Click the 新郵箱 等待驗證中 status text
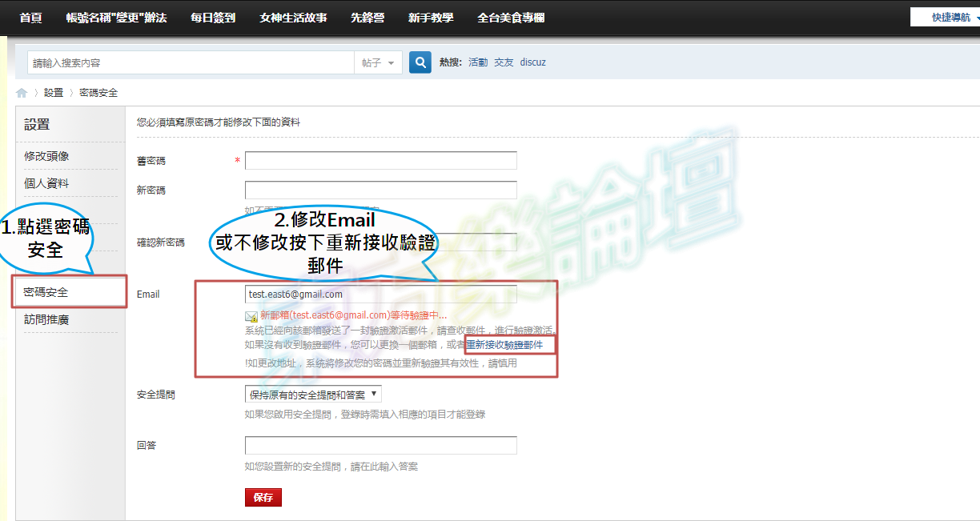The width and height of the screenshot is (980, 521). pos(354,315)
